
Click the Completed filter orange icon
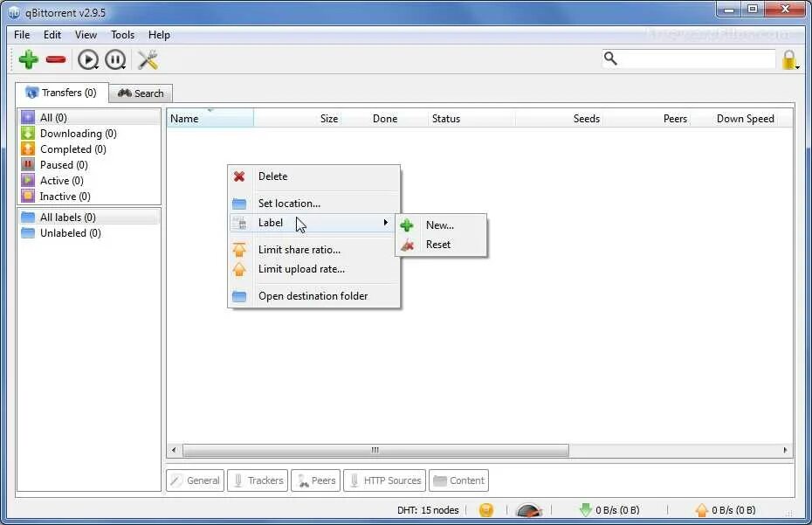pyautogui.click(x=28, y=149)
